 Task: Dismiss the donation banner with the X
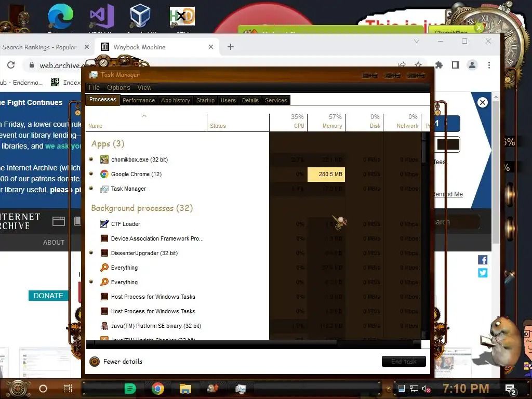(483, 102)
